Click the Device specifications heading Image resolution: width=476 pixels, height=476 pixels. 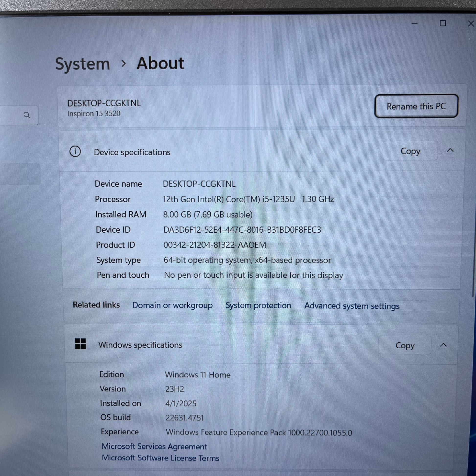(132, 152)
